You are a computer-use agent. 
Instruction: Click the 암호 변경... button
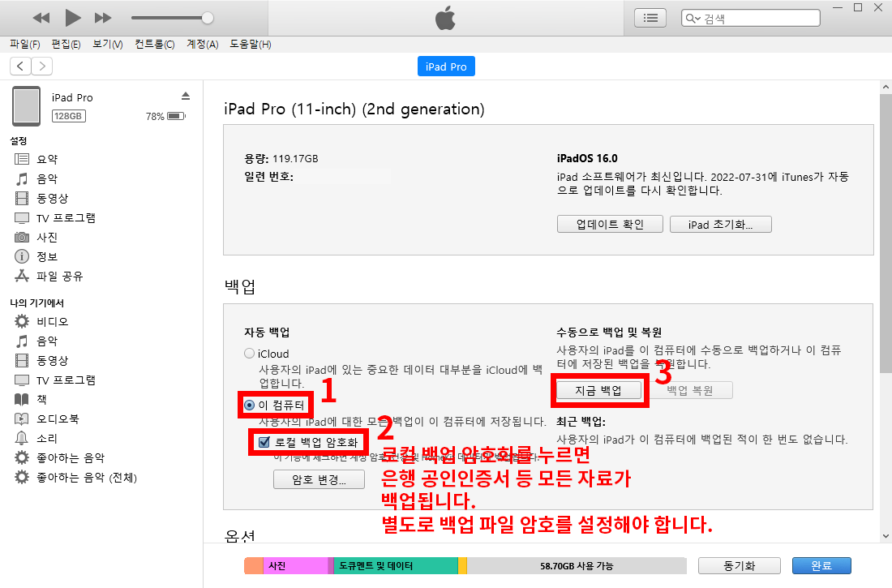click(319, 479)
